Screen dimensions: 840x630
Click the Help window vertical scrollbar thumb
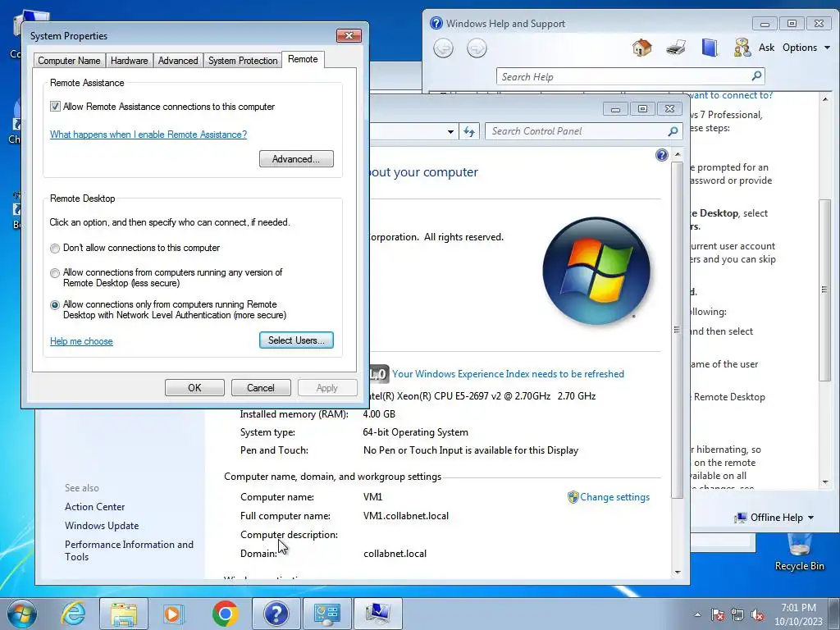tap(824, 290)
